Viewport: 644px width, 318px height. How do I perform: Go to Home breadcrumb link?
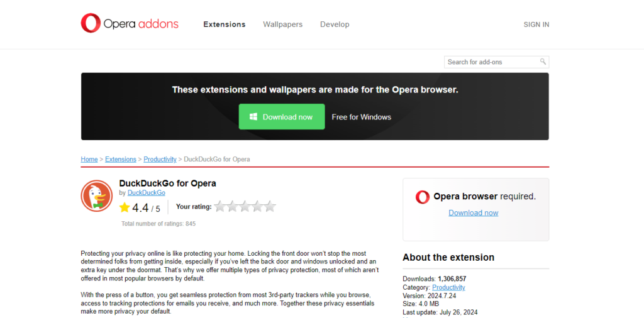(x=89, y=159)
